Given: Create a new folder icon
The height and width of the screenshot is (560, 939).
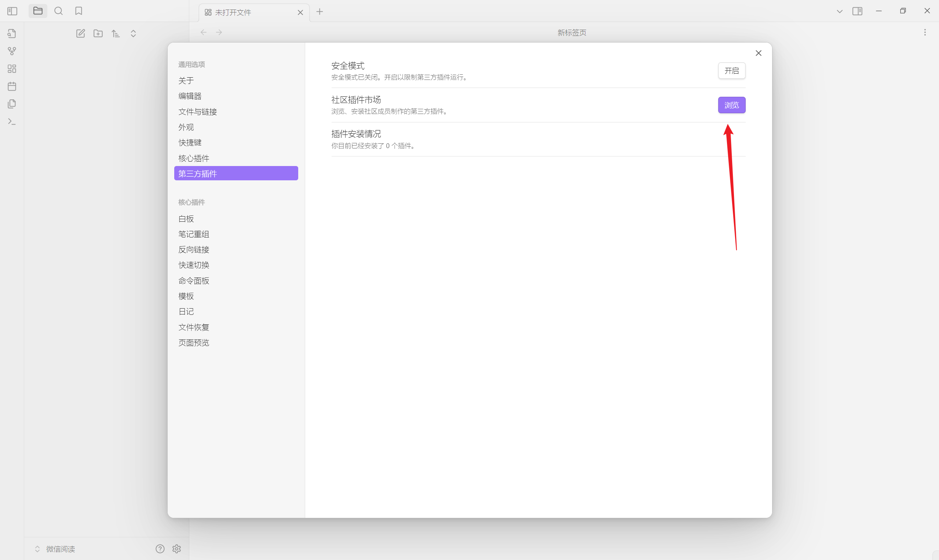Looking at the screenshot, I should [x=98, y=34].
